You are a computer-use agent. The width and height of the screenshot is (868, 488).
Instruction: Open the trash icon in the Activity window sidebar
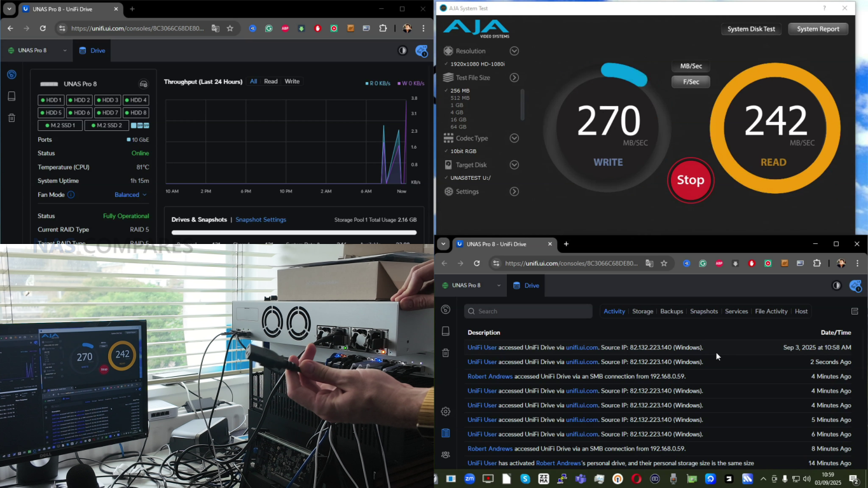pos(446,353)
